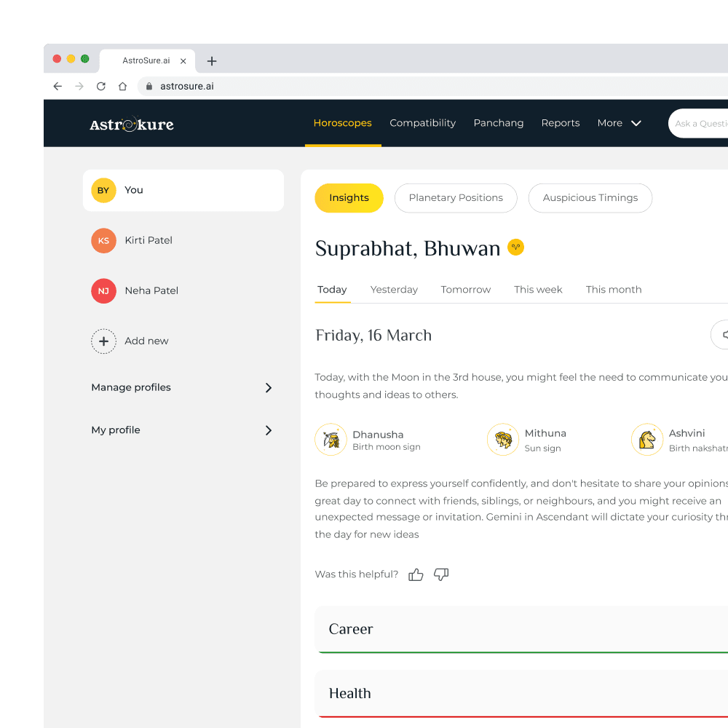Expand Manage profiles chevron

(268, 387)
